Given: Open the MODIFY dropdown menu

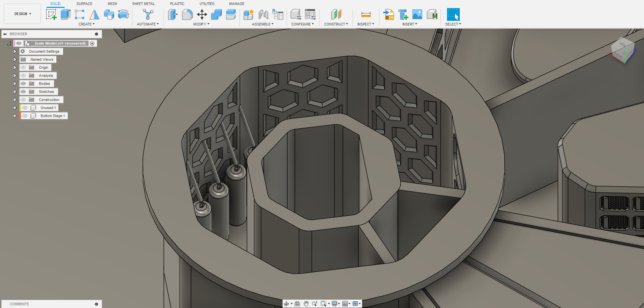Looking at the screenshot, I should [x=201, y=24].
